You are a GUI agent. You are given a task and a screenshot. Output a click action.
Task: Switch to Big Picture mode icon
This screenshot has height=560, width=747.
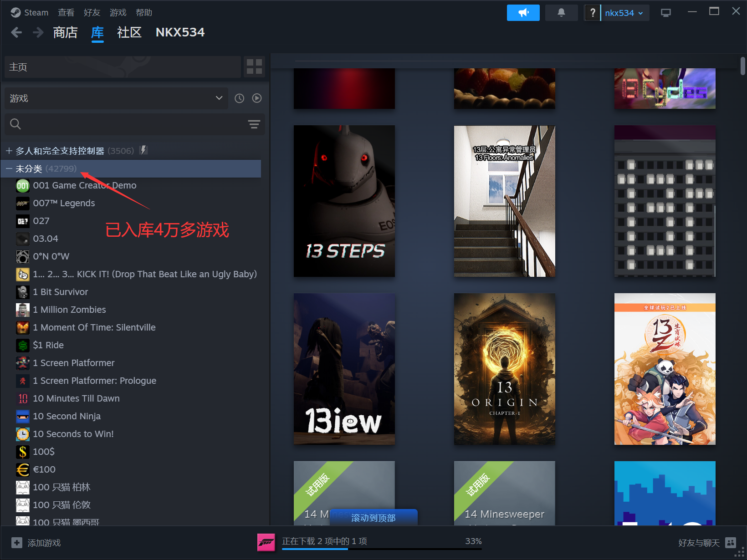666,13
